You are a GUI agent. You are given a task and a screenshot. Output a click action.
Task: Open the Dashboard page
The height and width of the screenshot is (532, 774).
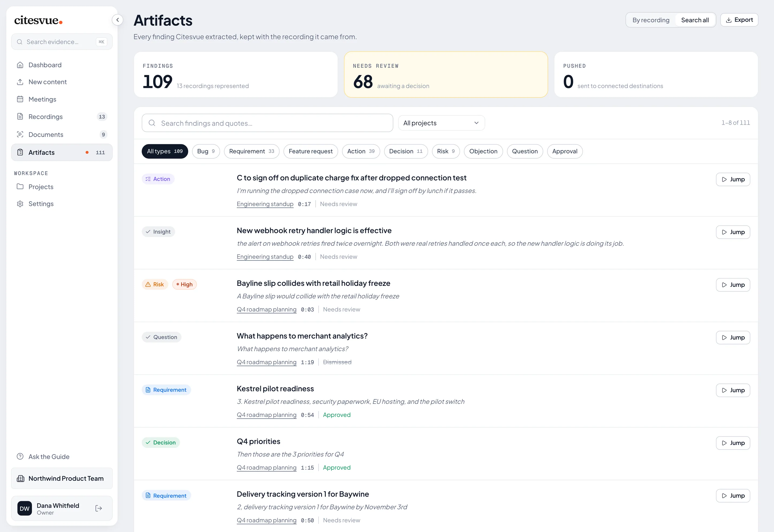point(62,65)
